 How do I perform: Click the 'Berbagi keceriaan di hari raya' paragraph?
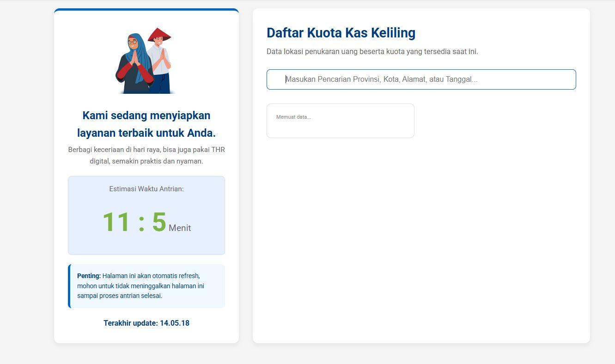146,155
